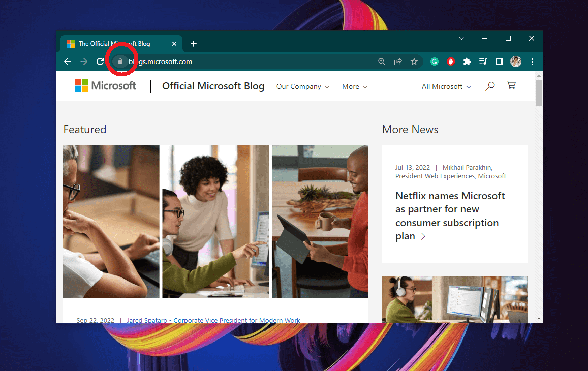
Task: Click the scrollbar down arrow
Action: (539, 319)
